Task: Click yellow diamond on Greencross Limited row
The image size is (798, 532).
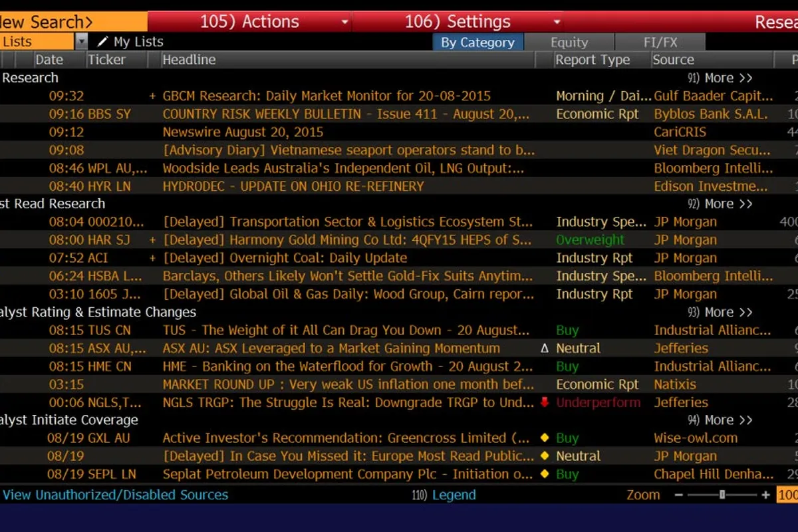Action: (545, 438)
